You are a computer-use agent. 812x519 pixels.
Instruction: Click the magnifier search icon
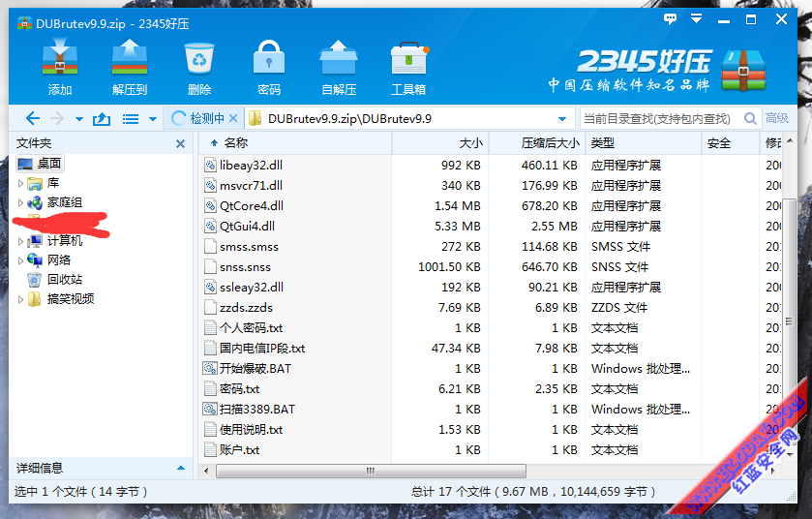[x=750, y=118]
